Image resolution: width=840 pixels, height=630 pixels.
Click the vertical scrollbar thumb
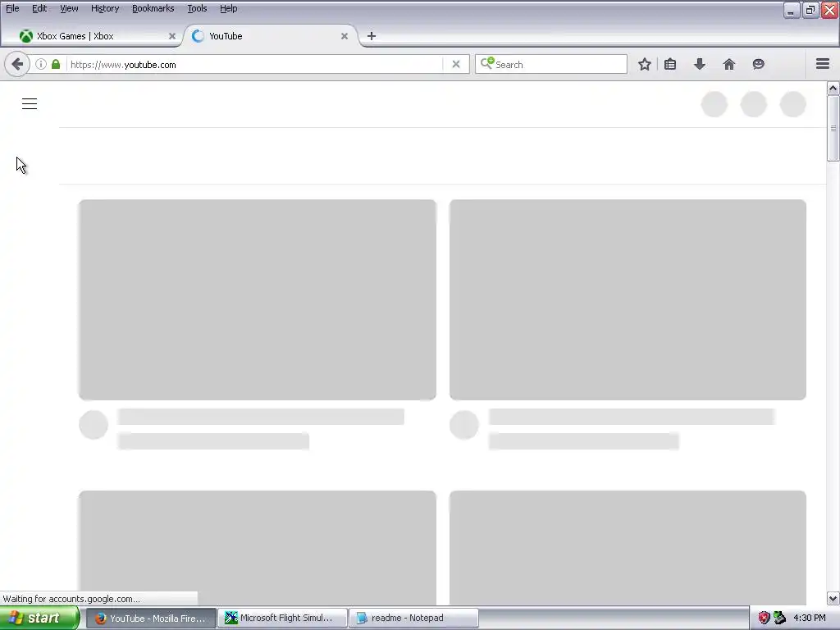(833, 128)
